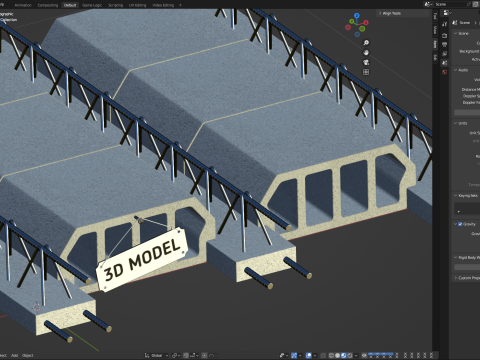Select the 3D MODEL sign object
Viewport: 480px width, 360px height.
[x=142, y=260]
